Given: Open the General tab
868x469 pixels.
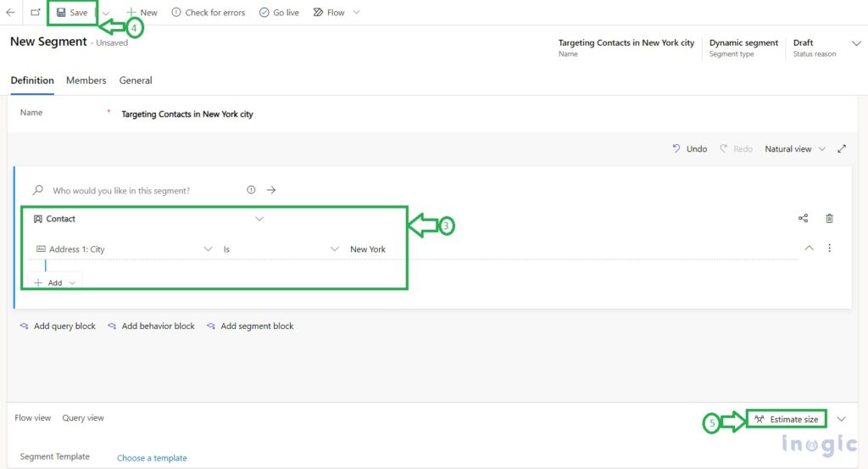Looking at the screenshot, I should [x=136, y=81].
